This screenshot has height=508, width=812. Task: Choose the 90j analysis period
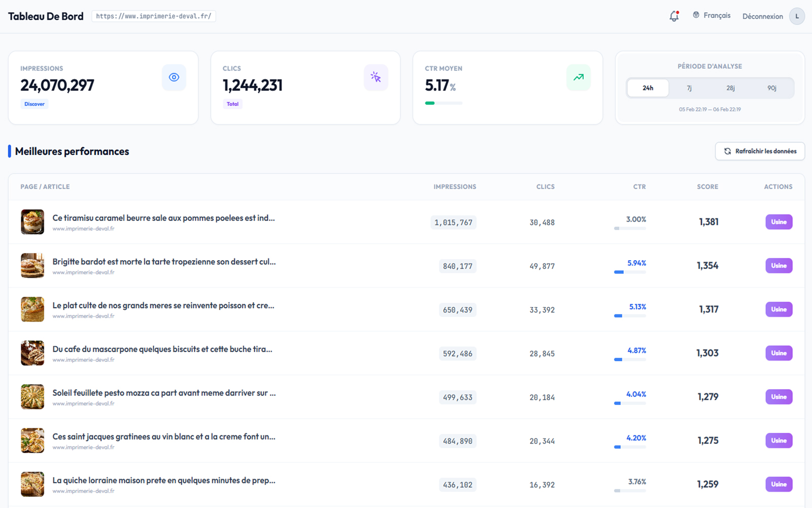[x=771, y=88]
